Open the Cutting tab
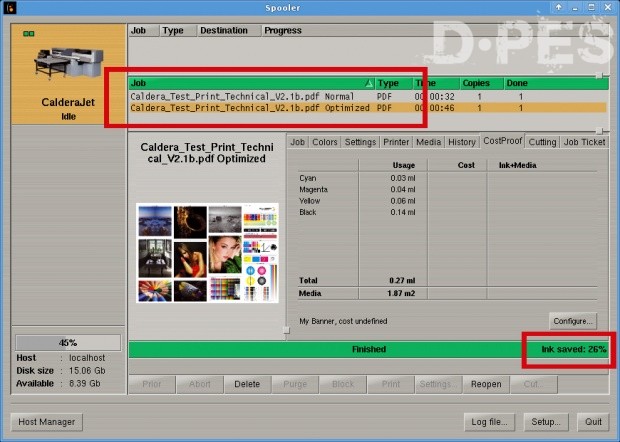This screenshot has height=442, width=620. point(542,142)
